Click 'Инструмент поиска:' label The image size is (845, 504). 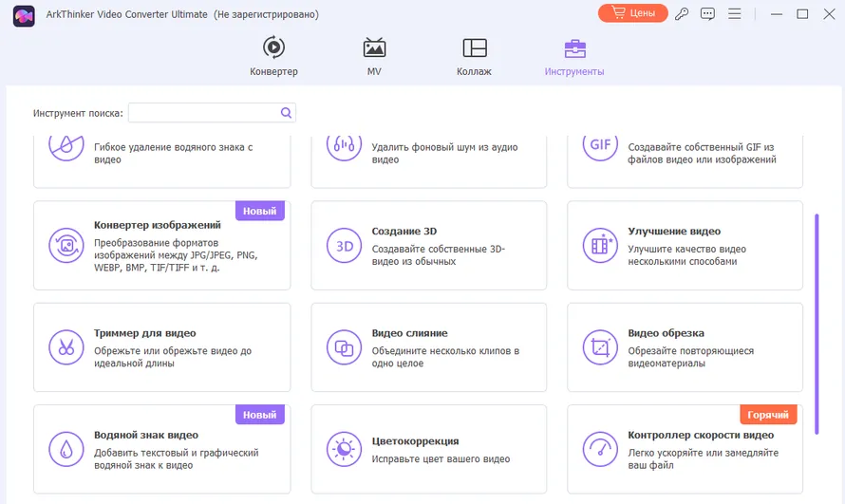[x=78, y=113]
